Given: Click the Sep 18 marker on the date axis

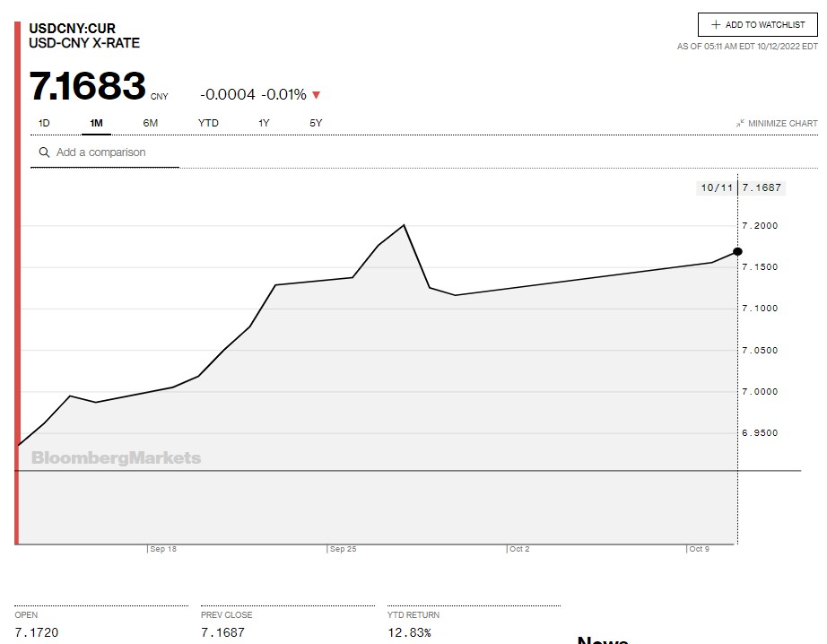Looking at the screenshot, I should (163, 548).
